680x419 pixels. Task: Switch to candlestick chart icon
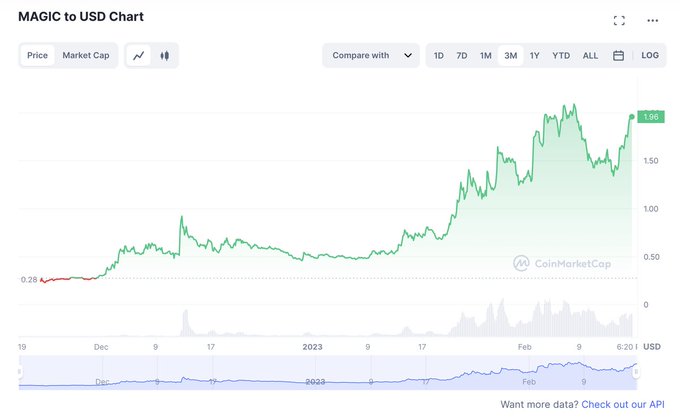[x=164, y=56]
